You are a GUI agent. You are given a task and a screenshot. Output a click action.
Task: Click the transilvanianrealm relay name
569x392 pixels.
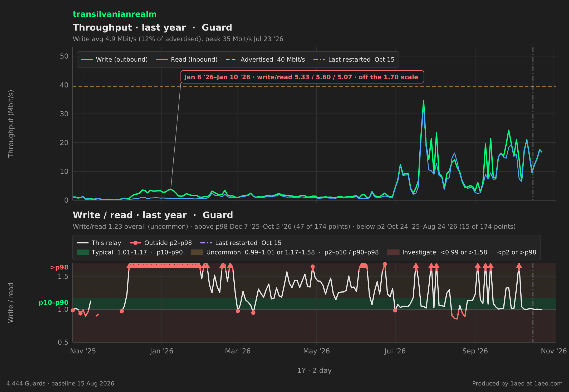(115, 14)
